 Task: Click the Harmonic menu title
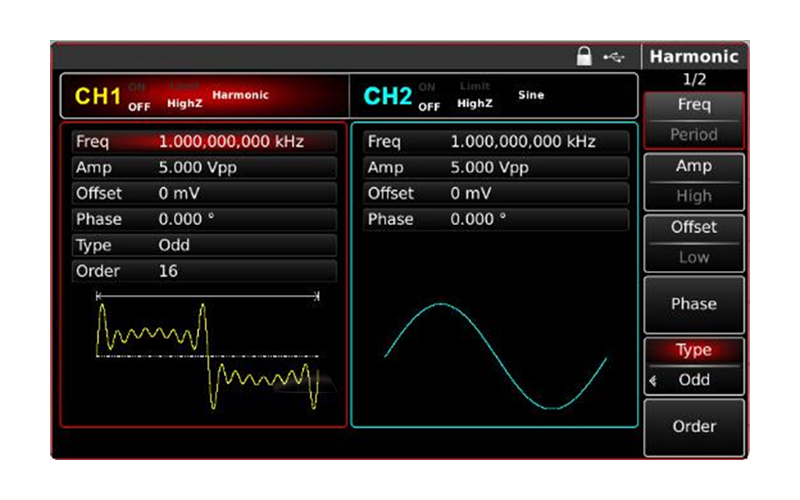point(694,57)
